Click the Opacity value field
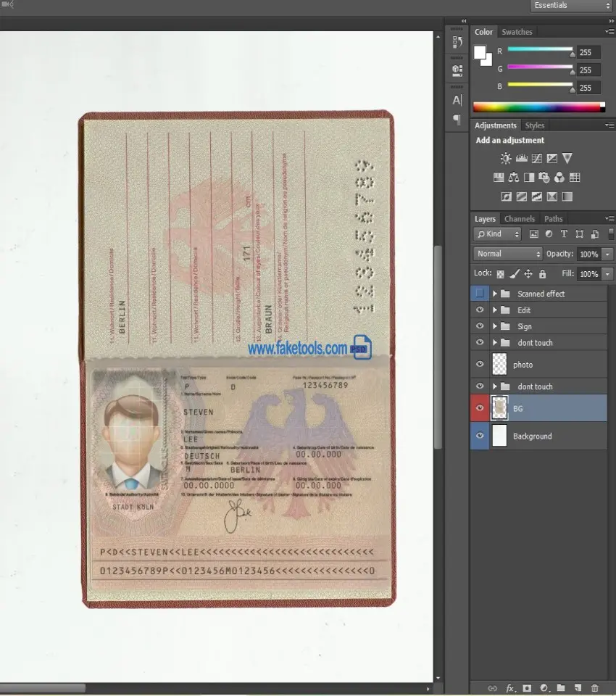The height and width of the screenshot is (696, 616). tap(588, 254)
